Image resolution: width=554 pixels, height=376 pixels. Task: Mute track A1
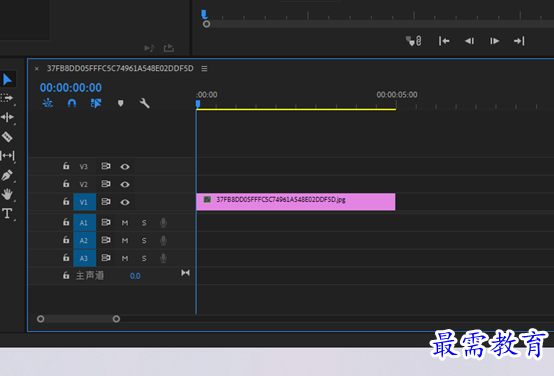[125, 223]
